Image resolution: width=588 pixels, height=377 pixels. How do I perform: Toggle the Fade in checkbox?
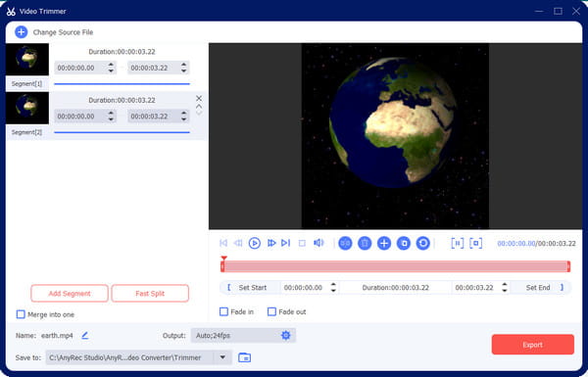click(223, 311)
